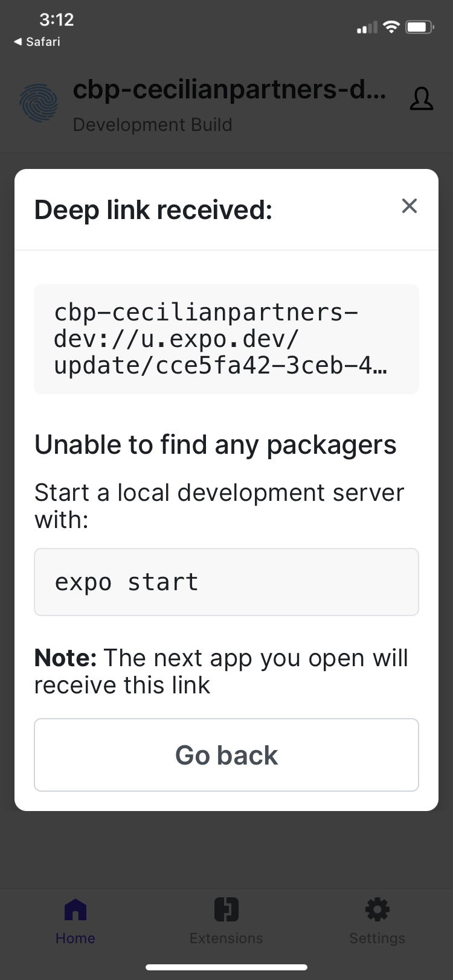The image size is (453, 980).
Task: Open the Settings gear icon
Action: [377, 909]
